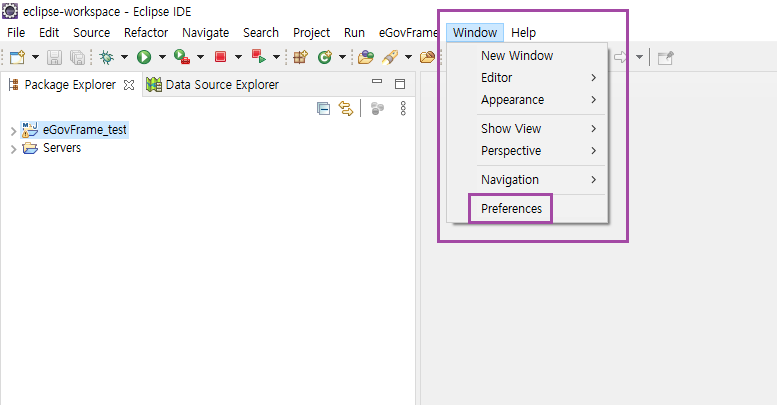777x405 pixels.
Task: Maximize the Package Explorer panel
Action: click(400, 84)
